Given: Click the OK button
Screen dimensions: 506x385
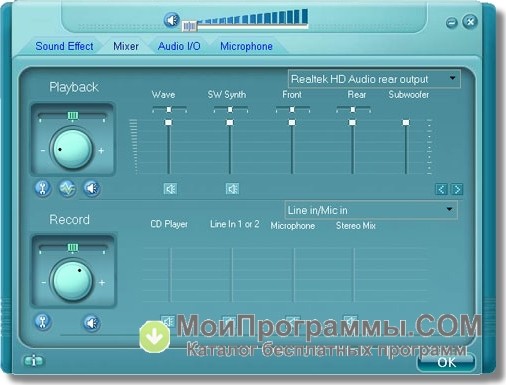Looking at the screenshot, I should click(446, 362).
